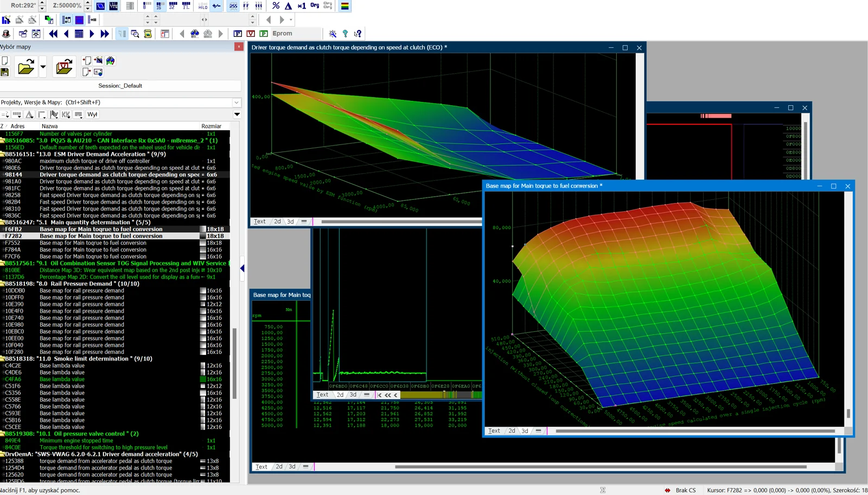Toggle percent difference display
The width and height of the screenshot is (868, 495).
276,6
